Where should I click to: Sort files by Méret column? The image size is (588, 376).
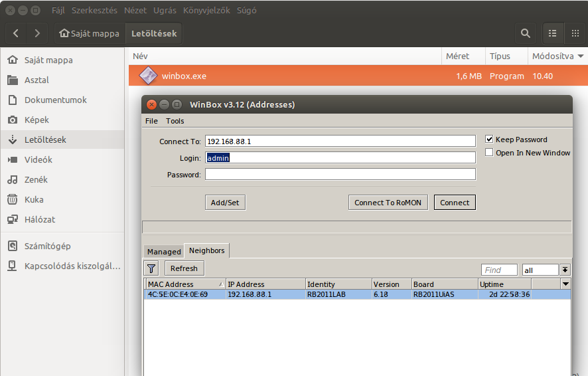point(463,56)
